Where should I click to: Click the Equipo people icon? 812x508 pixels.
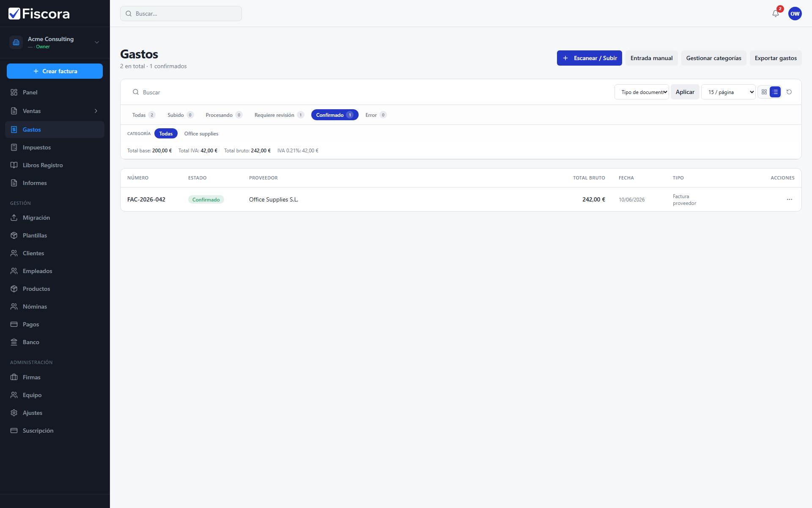tap(14, 395)
